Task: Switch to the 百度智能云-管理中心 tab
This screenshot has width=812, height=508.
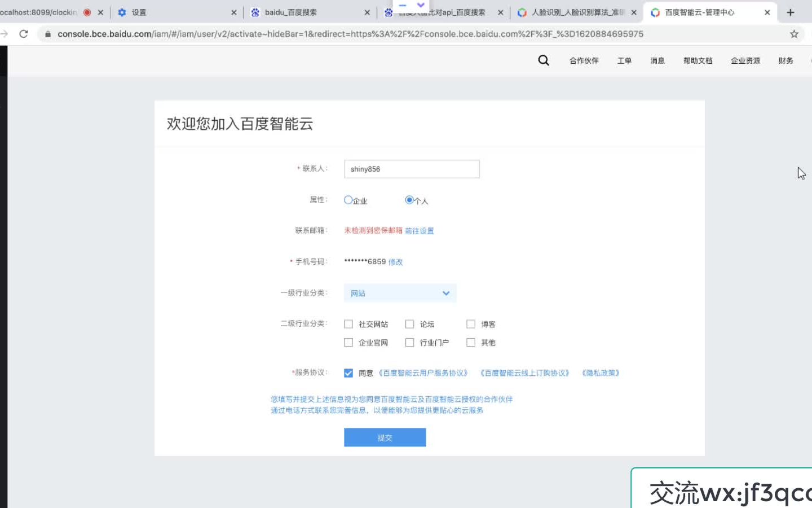Action: click(x=709, y=12)
